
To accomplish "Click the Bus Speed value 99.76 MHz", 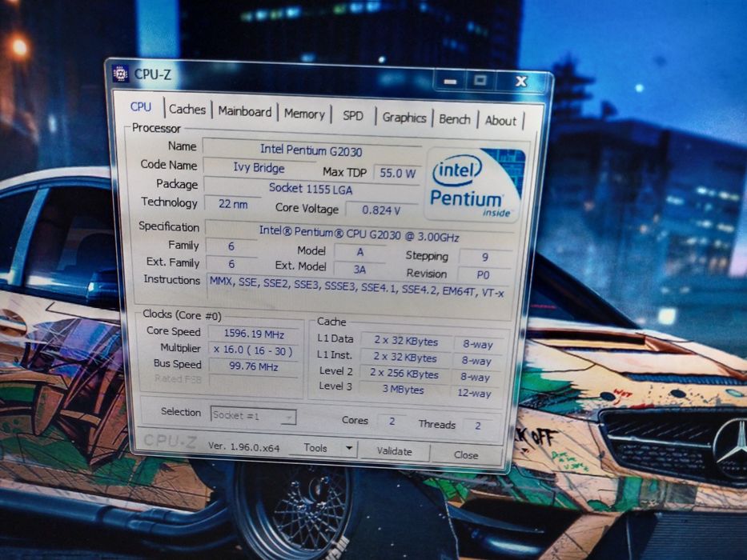I will click(x=254, y=366).
